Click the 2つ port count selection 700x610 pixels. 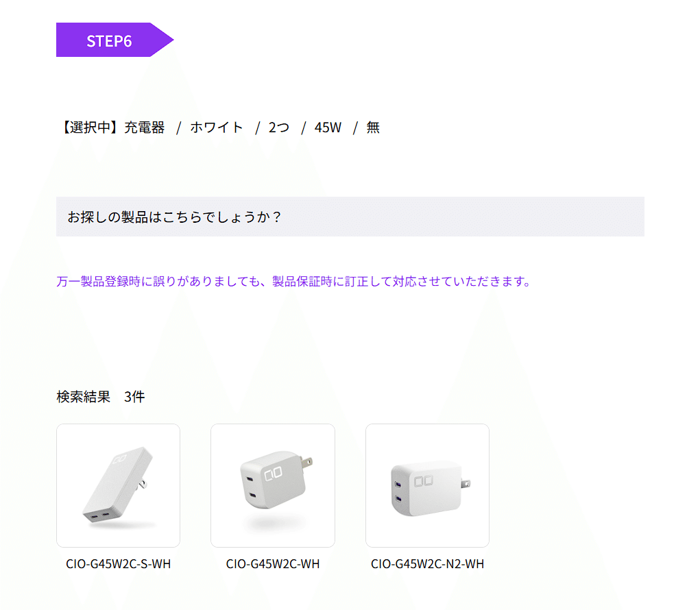tap(278, 127)
